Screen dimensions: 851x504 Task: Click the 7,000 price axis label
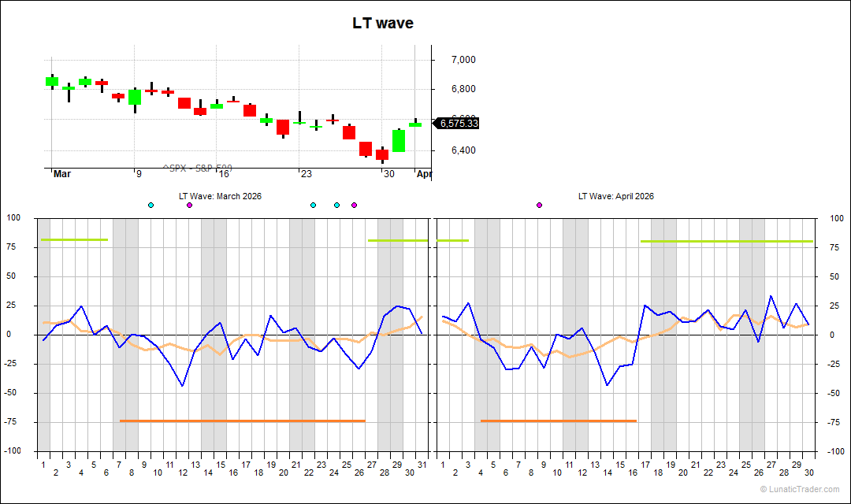(463, 60)
